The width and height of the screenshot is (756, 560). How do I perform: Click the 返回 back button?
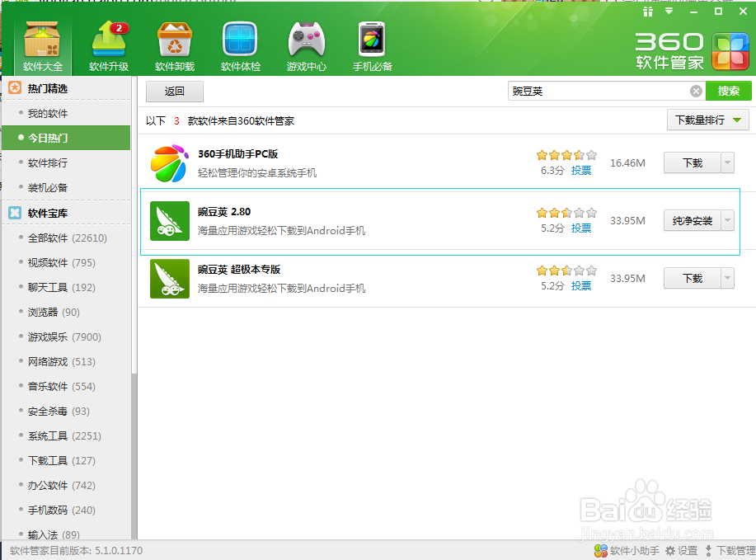(175, 92)
